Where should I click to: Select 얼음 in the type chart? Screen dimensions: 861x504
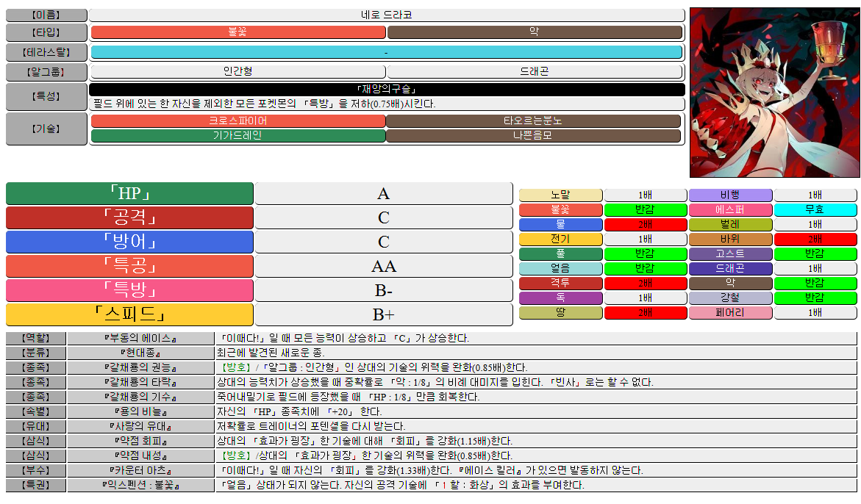[x=560, y=269]
